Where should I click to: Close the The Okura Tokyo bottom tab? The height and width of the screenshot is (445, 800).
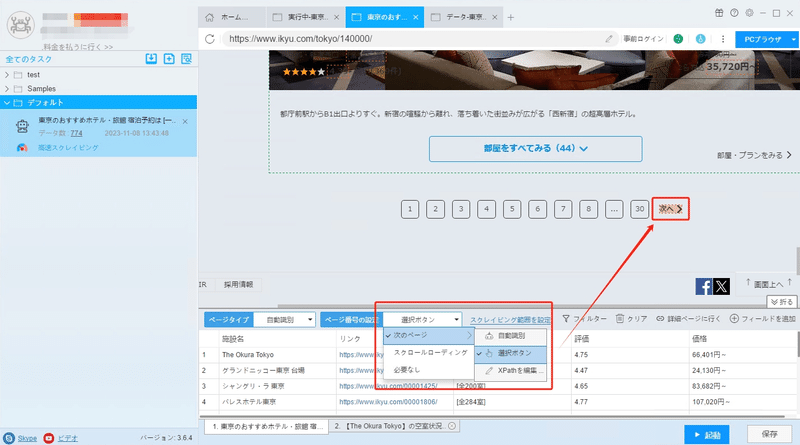(452, 426)
